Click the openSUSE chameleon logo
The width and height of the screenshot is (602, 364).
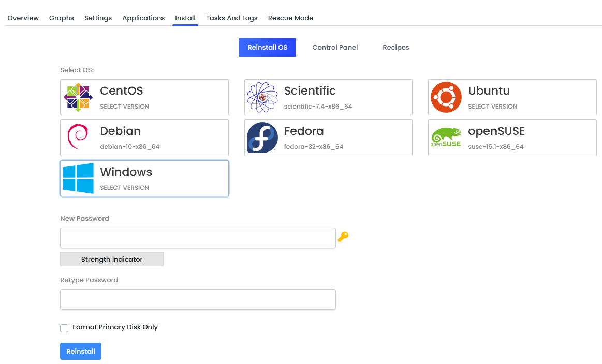446,138
